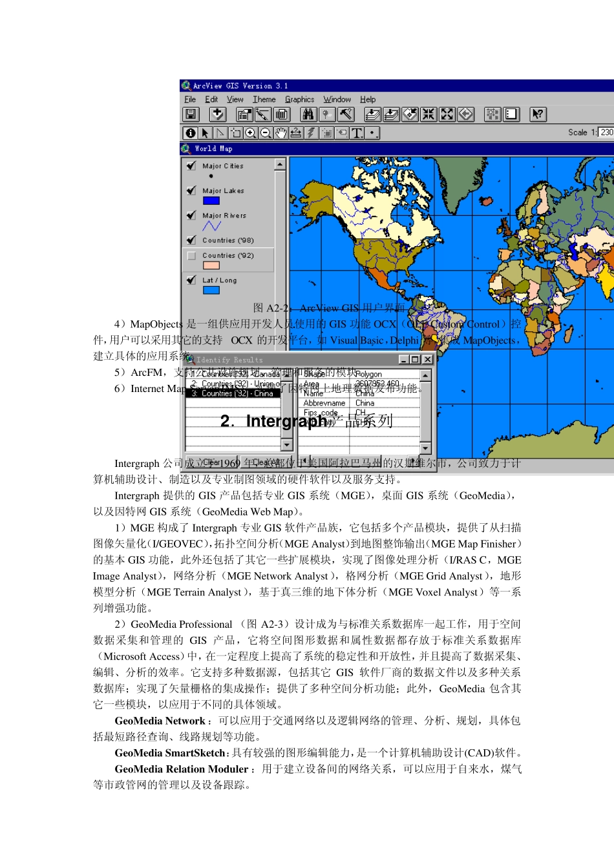614x868 pixels.
Task: Click the Zoom to Selected icon
Action: coord(410,114)
